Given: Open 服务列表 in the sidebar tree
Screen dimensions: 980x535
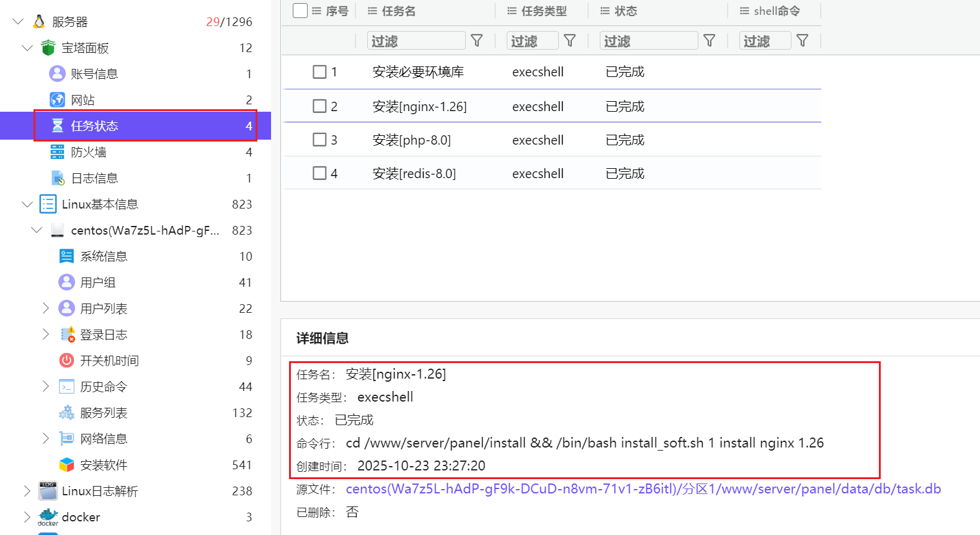Looking at the screenshot, I should pyautogui.click(x=104, y=413).
